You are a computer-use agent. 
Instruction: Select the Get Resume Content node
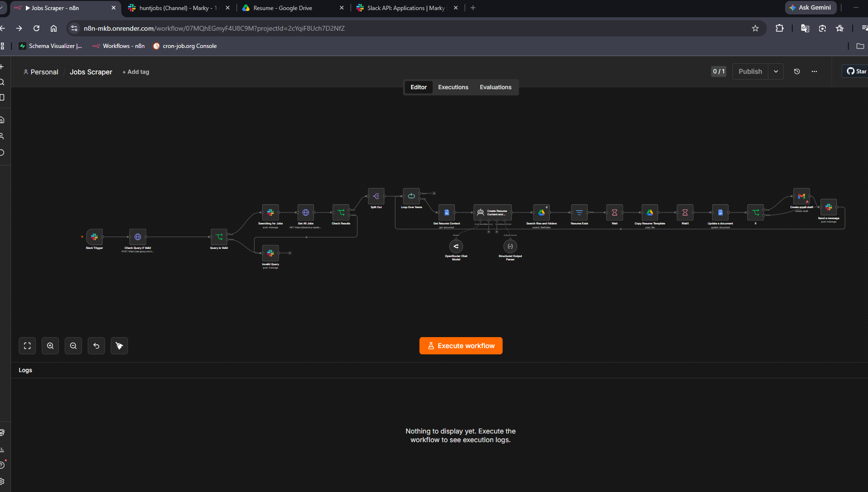click(447, 212)
